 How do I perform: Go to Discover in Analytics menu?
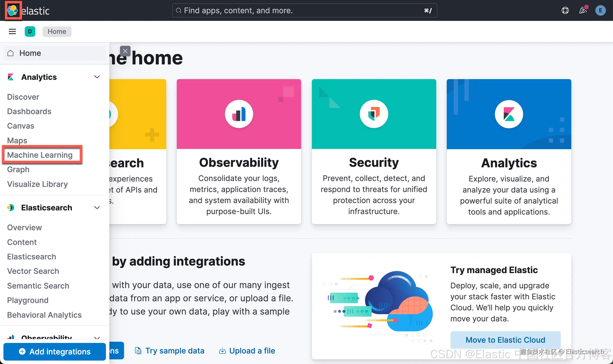click(23, 97)
